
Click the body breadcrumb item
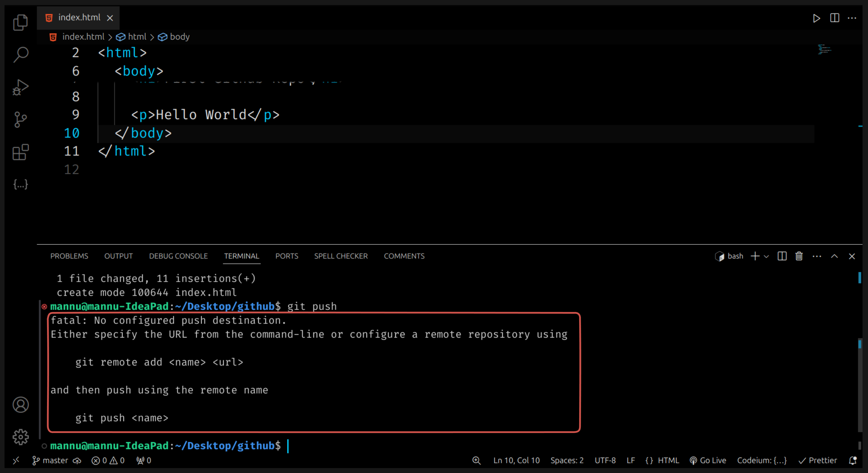(179, 37)
